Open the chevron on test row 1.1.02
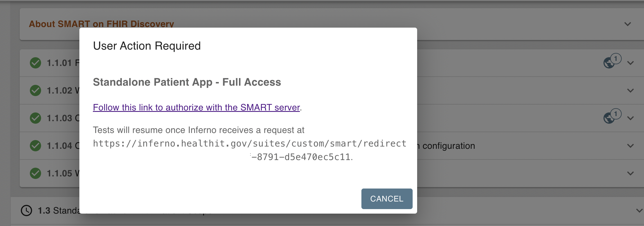Screen dimensions: 644x226 point(630,90)
